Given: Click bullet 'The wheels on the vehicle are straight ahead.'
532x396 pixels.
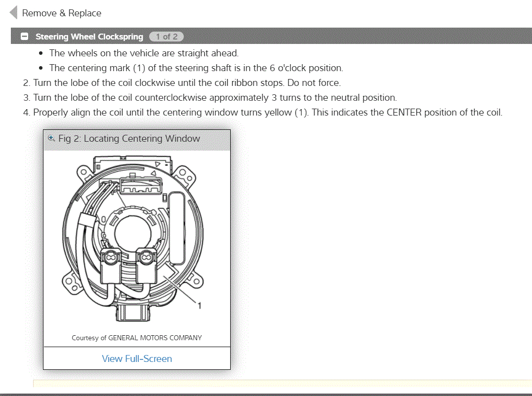Looking at the screenshot, I should pyautogui.click(x=144, y=53).
